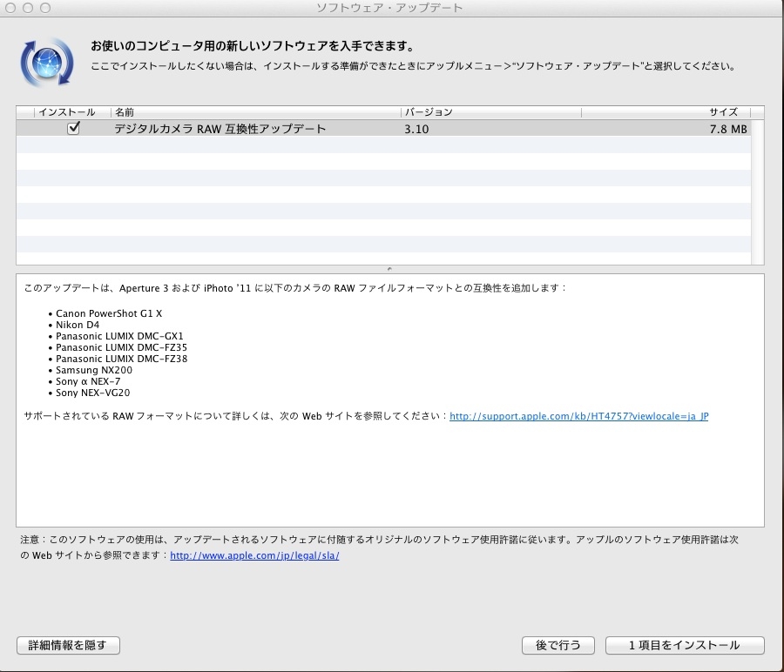Click the heading お使いのコンピュータ用の新しいソフトウェアを入手できます
784x672 pixels.
pyautogui.click(x=253, y=46)
